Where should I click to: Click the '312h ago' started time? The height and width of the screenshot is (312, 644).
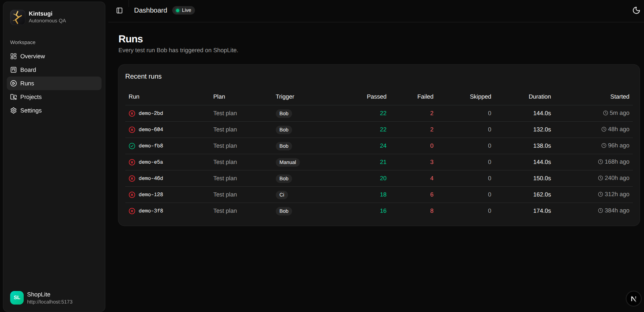[617, 194]
